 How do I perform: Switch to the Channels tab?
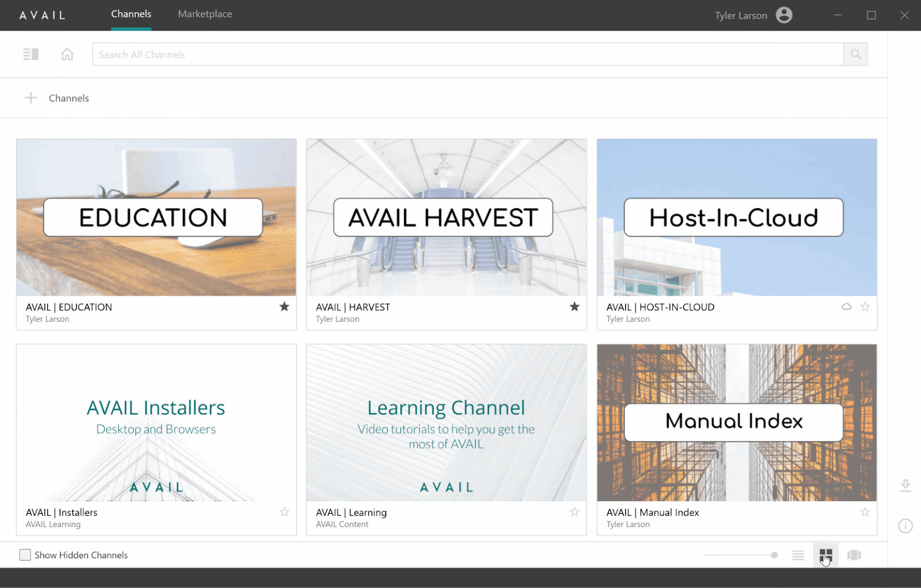click(x=131, y=14)
